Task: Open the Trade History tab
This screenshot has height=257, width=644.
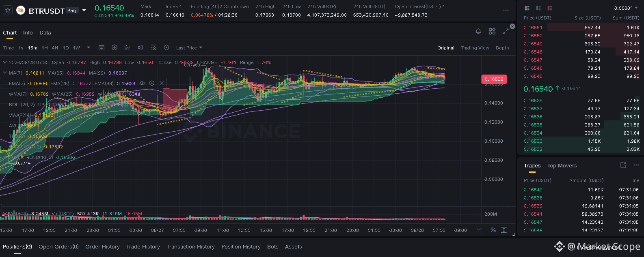Action: [x=143, y=246]
